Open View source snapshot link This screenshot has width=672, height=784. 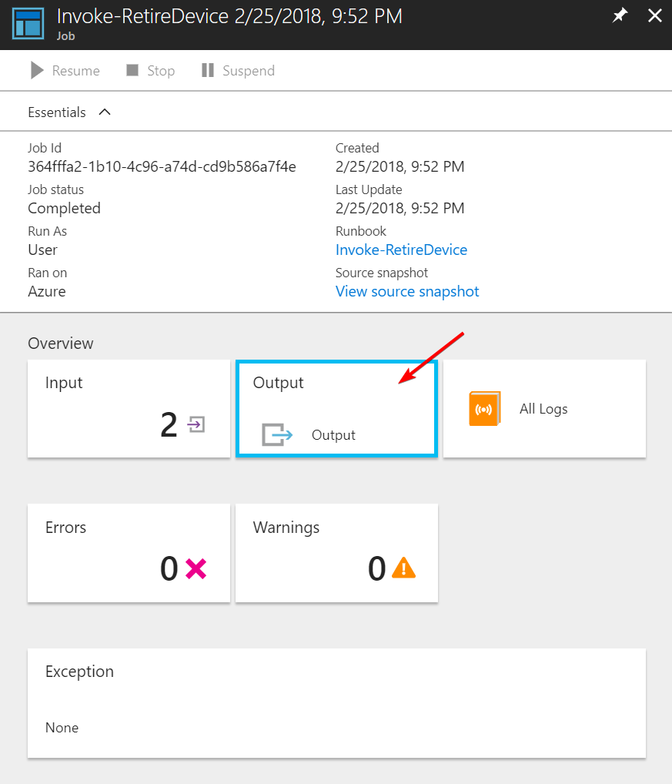coord(407,291)
